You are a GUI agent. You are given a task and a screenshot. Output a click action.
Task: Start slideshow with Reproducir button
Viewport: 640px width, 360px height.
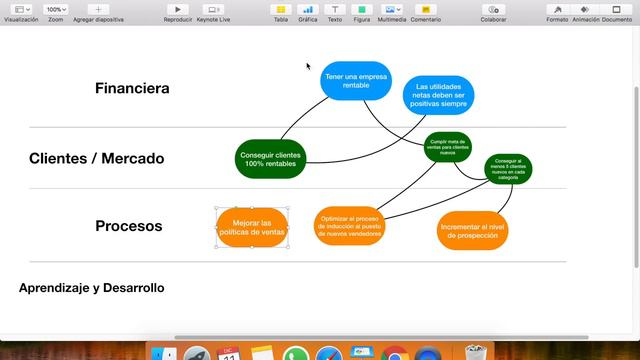coord(178,9)
